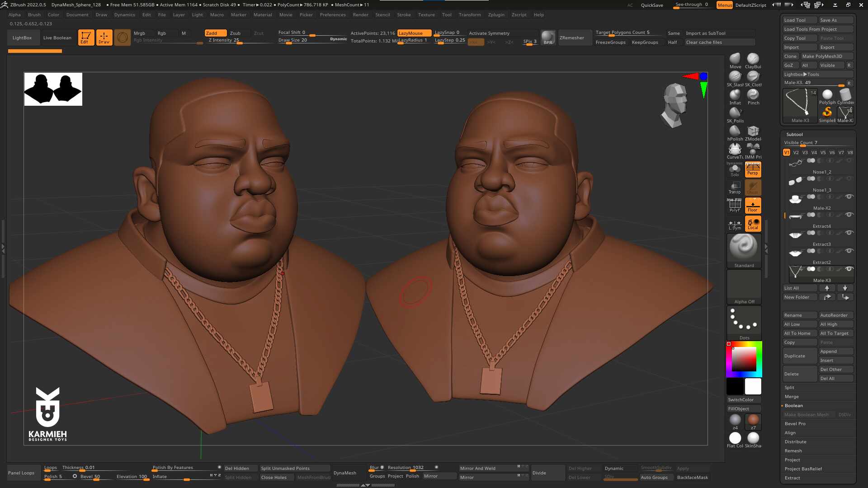The height and width of the screenshot is (488, 868).
Task: Select the SK_Polish brush
Action: 735,115
